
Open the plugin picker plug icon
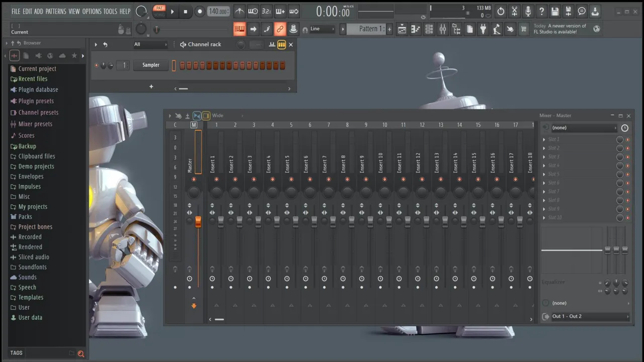[484, 29]
